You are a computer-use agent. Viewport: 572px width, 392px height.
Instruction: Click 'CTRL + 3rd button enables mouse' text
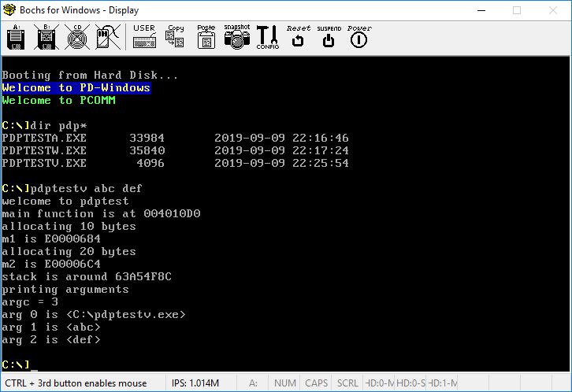tap(76, 383)
